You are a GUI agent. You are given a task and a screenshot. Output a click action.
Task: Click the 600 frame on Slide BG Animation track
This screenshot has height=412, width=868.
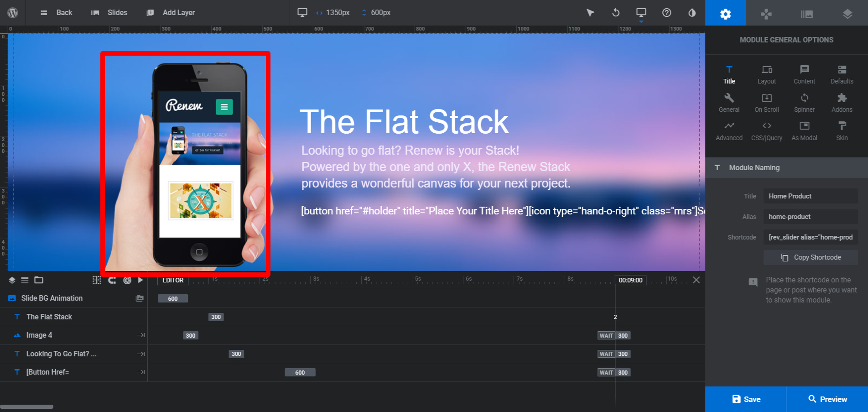tap(173, 298)
